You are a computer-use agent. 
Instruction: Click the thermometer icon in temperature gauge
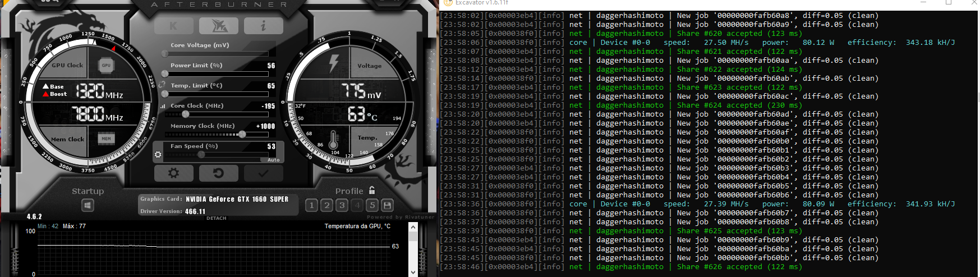point(334,138)
